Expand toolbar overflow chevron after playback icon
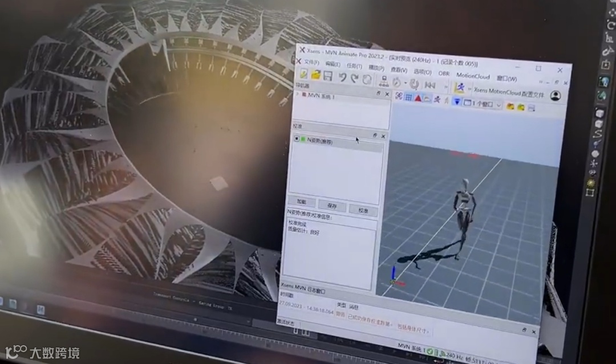Screen dimensions: 616x364 445,87
